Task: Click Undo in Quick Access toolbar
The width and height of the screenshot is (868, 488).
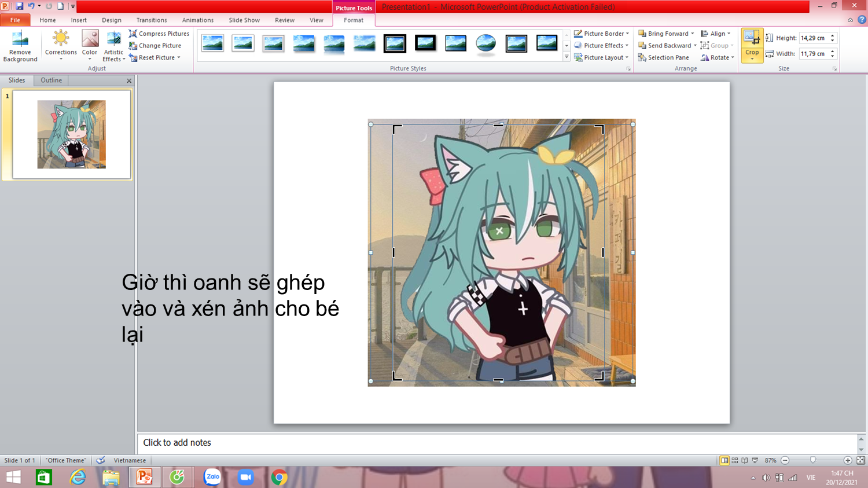Action: pos(31,6)
